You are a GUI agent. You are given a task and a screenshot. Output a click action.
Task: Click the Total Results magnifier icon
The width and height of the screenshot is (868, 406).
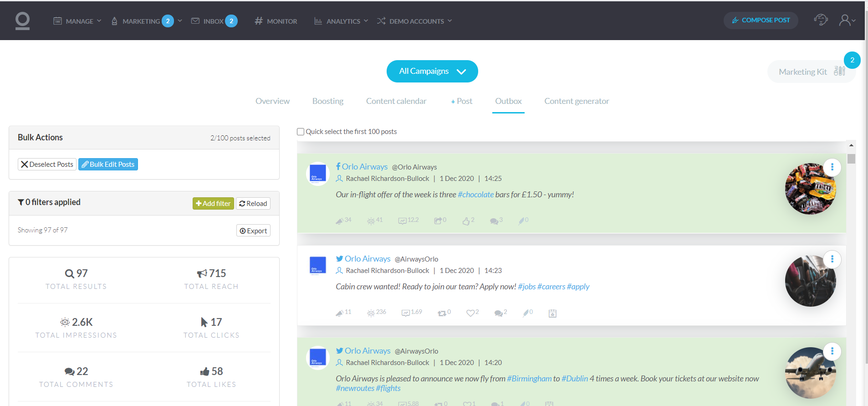point(69,273)
